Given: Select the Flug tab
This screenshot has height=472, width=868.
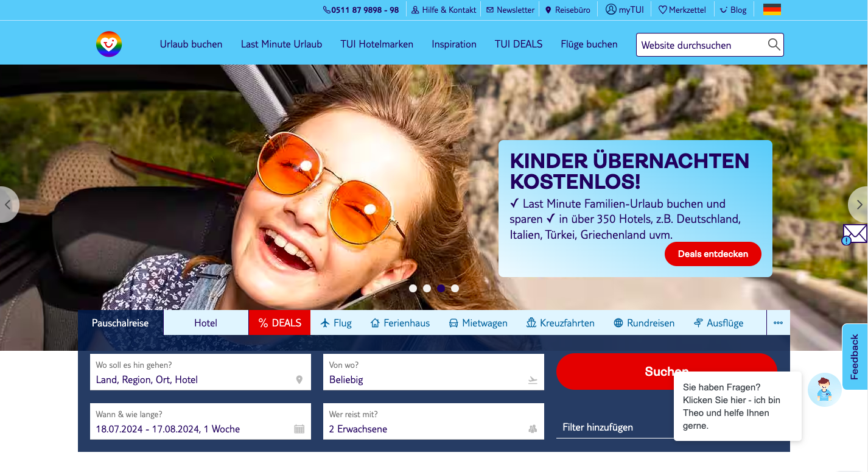Looking at the screenshot, I should [x=336, y=323].
